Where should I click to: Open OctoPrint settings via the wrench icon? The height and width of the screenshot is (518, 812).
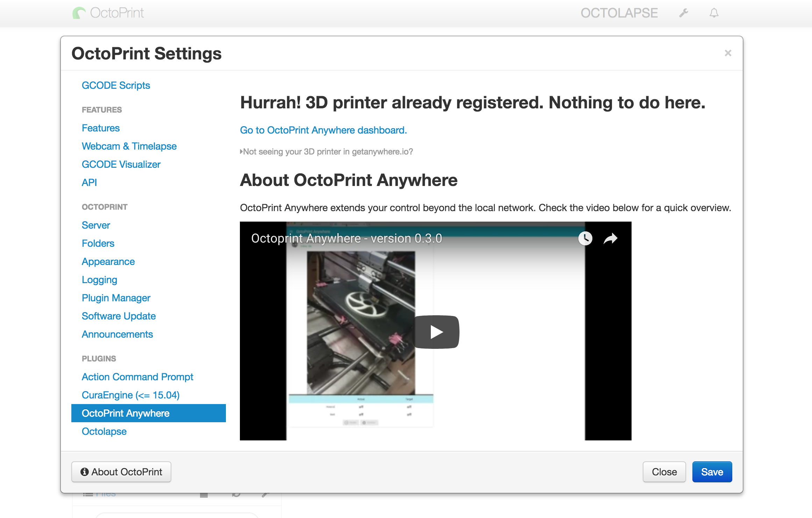click(683, 13)
